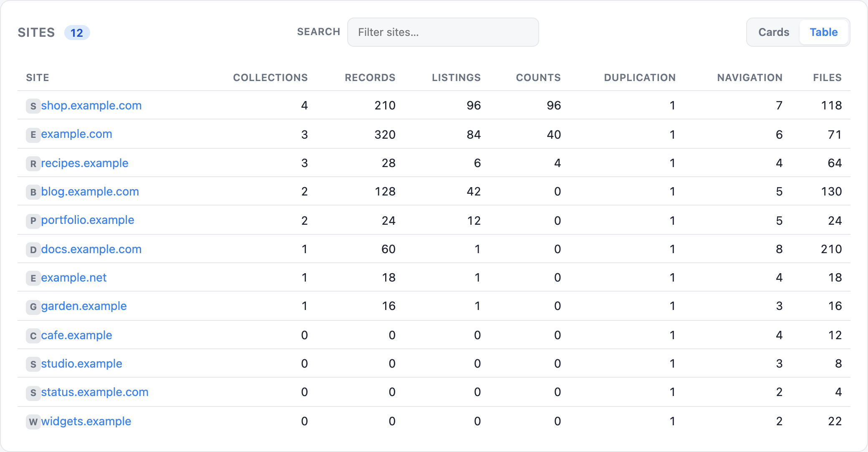
Task: Click collections value 4 for shop.example.com
Action: coord(305,106)
